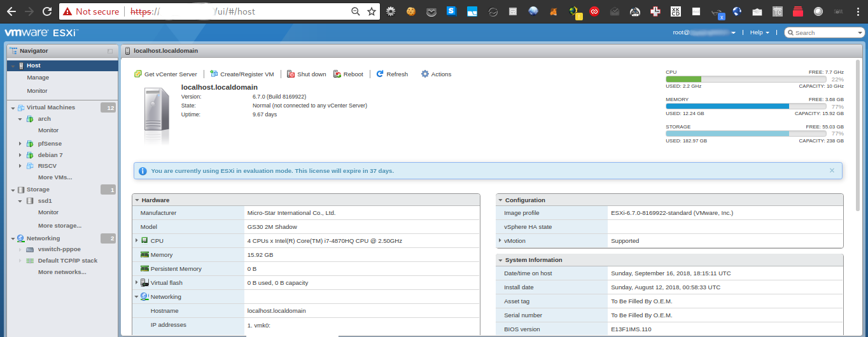Viewport: 868px width, 337px height.
Task: Expand the pfSense virtual machine node
Action: [21, 144]
